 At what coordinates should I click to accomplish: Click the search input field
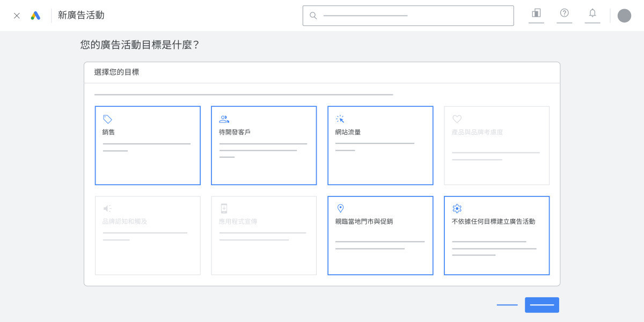(x=413, y=16)
